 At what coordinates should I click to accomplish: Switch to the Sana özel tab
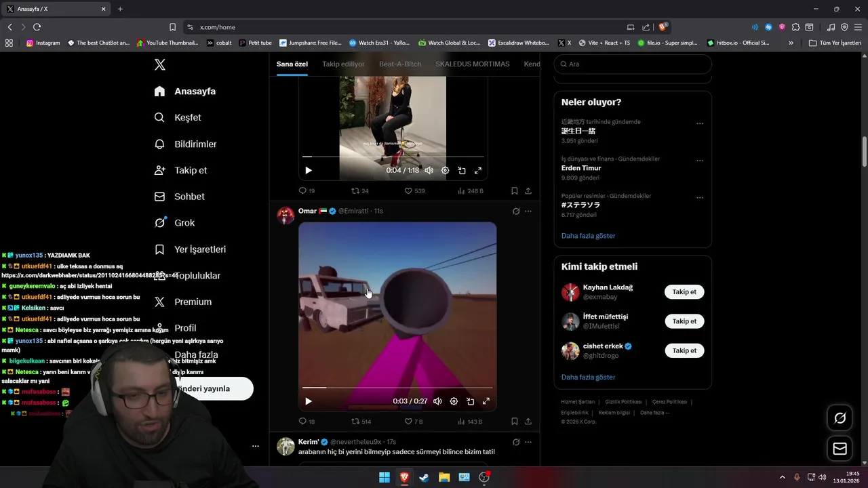pos(292,64)
